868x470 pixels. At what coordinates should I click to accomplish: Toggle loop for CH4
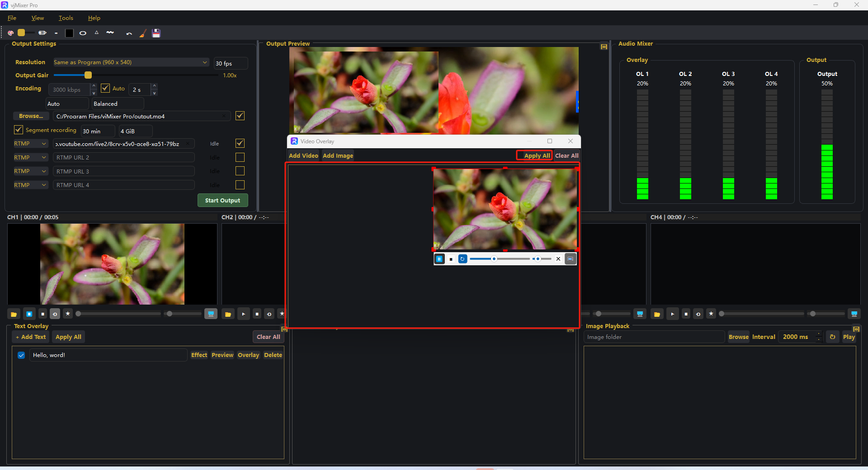[x=698, y=314]
